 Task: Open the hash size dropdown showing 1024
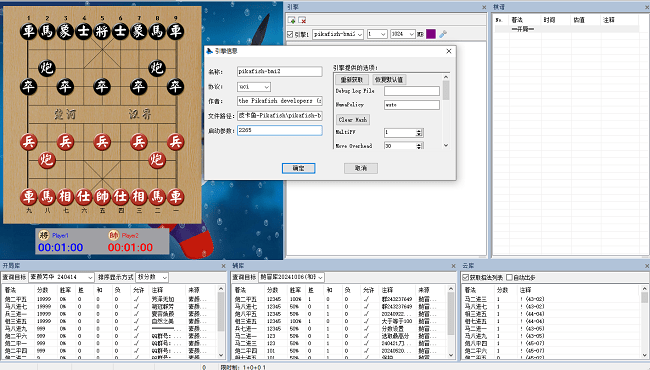tap(403, 34)
